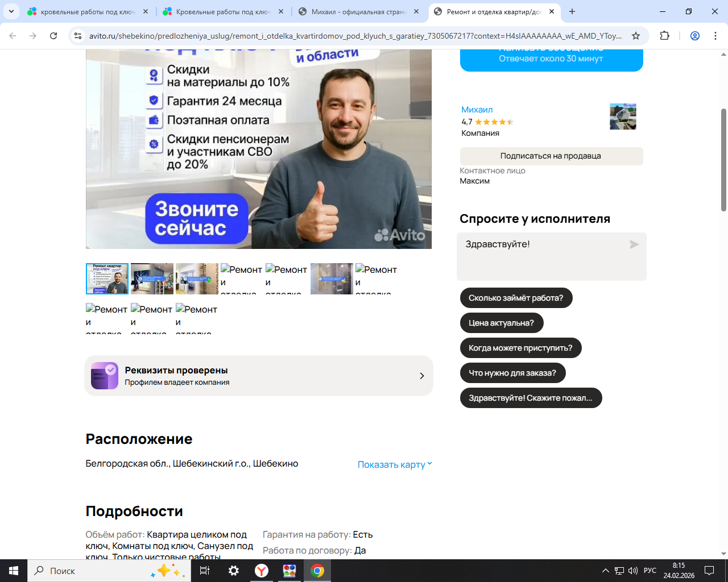Click the 'Спросите у исполнителя' heading

tap(535, 219)
